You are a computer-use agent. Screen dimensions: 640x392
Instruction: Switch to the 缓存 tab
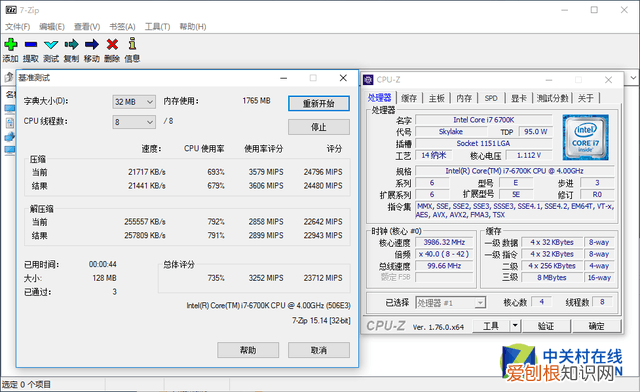pos(409,98)
